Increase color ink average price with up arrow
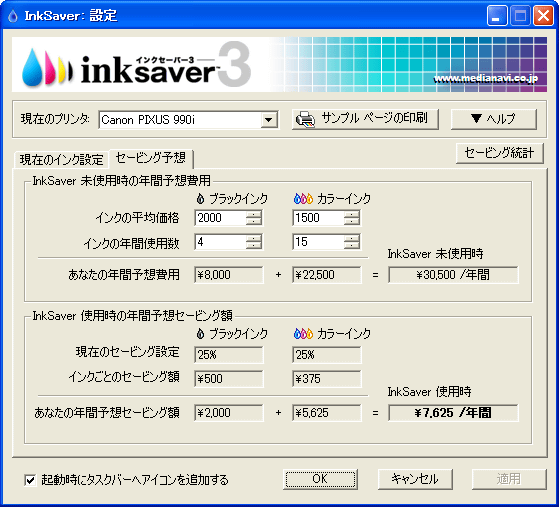Viewport: 559px width, 507px height. point(352,214)
